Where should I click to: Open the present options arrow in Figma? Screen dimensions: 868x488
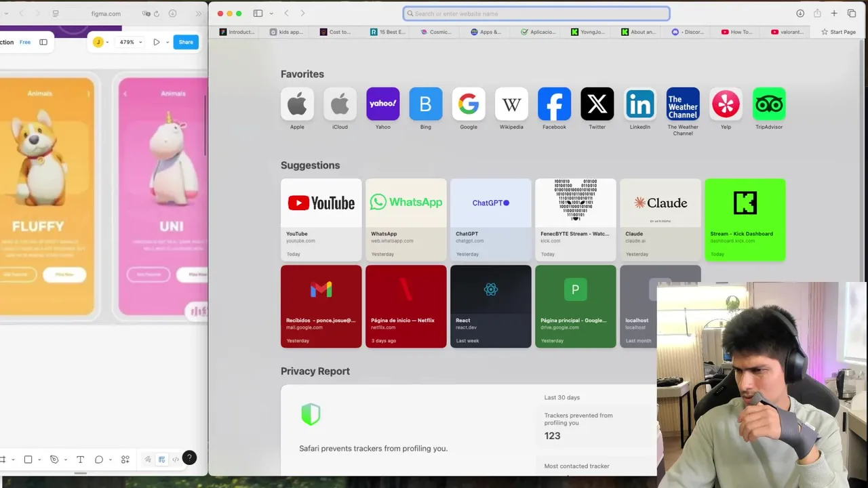tap(167, 42)
